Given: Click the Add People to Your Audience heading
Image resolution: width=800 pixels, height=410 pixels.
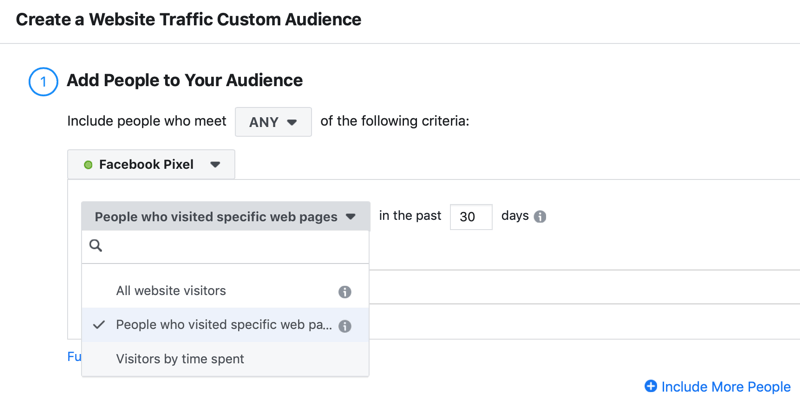Looking at the screenshot, I should click(185, 80).
